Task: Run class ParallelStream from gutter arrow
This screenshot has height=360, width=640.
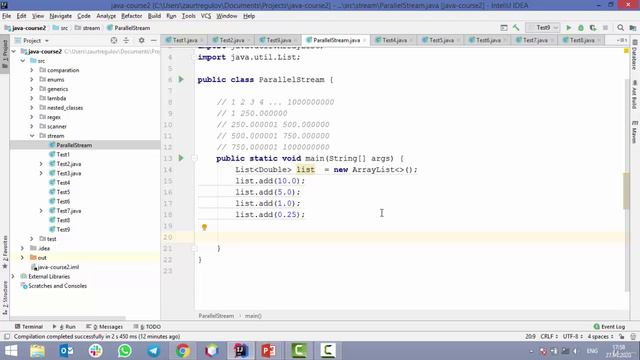Action: coord(181,79)
